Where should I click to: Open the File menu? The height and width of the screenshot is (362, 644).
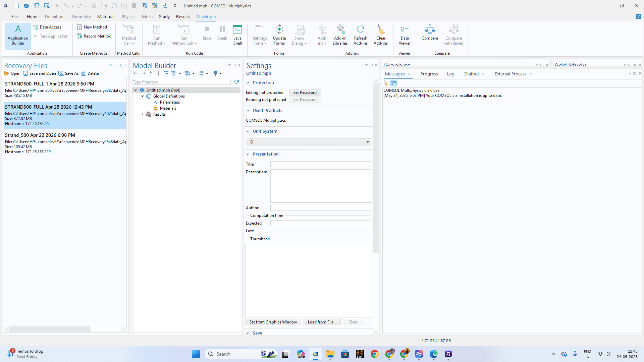click(14, 16)
